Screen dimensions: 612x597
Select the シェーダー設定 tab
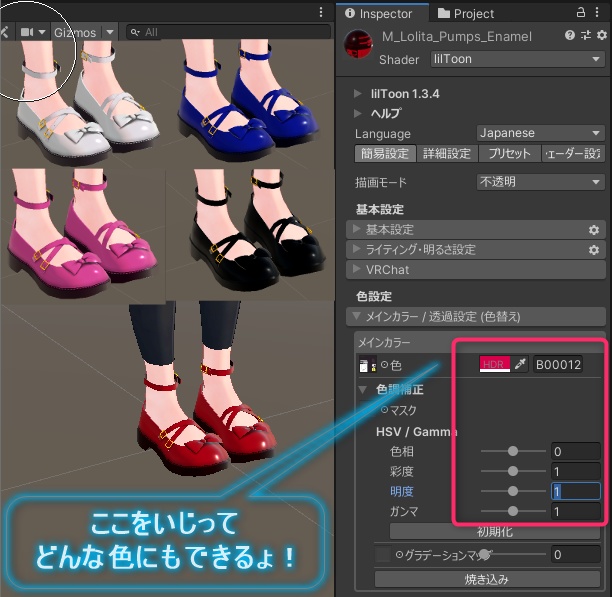[573, 153]
